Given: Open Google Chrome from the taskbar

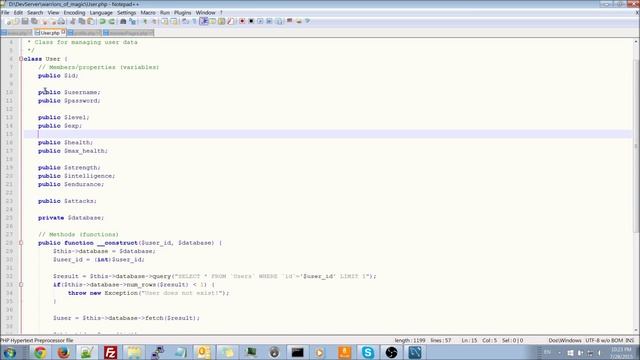Looking at the screenshot, I should click(x=40, y=353).
